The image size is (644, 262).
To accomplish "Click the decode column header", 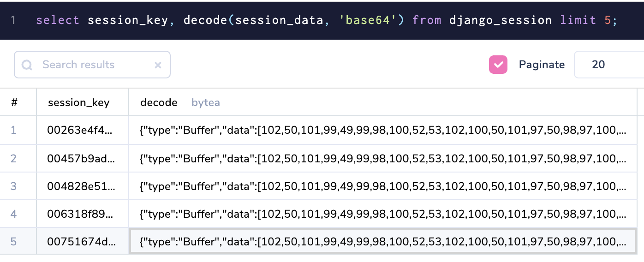I will [159, 102].
